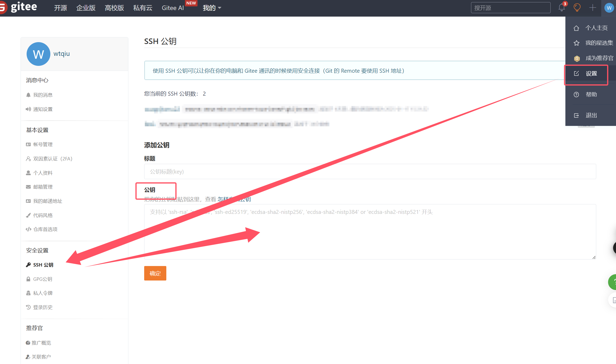Go to 我的邮递地址 settings
This screenshot has height=364, width=616.
coord(48,201)
